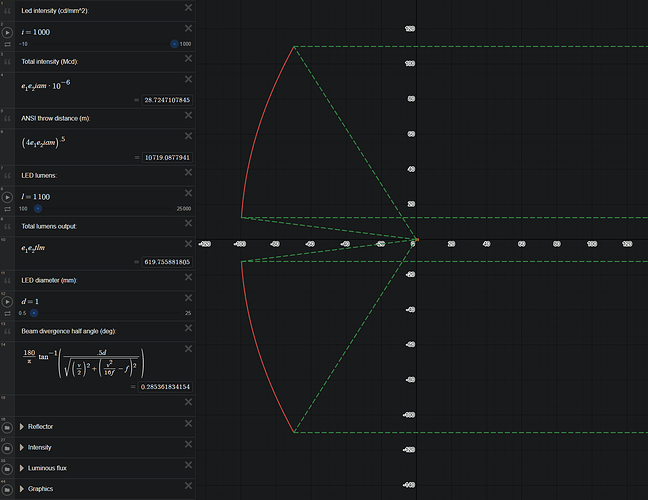The width and height of the screenshot is (648, 500).
Task: Delete the 'Led intensity (cd/mm^2)' note row
Action: [x=188, y=7]
